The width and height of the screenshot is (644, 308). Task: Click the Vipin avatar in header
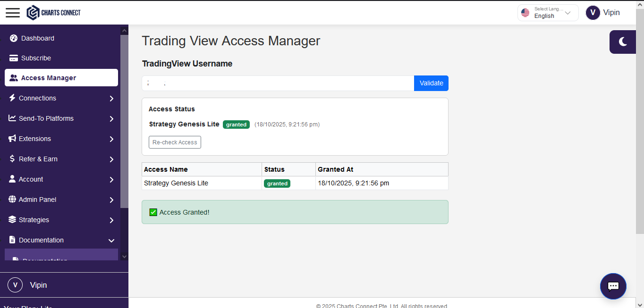pyautogui.click(x=593, y=13)
